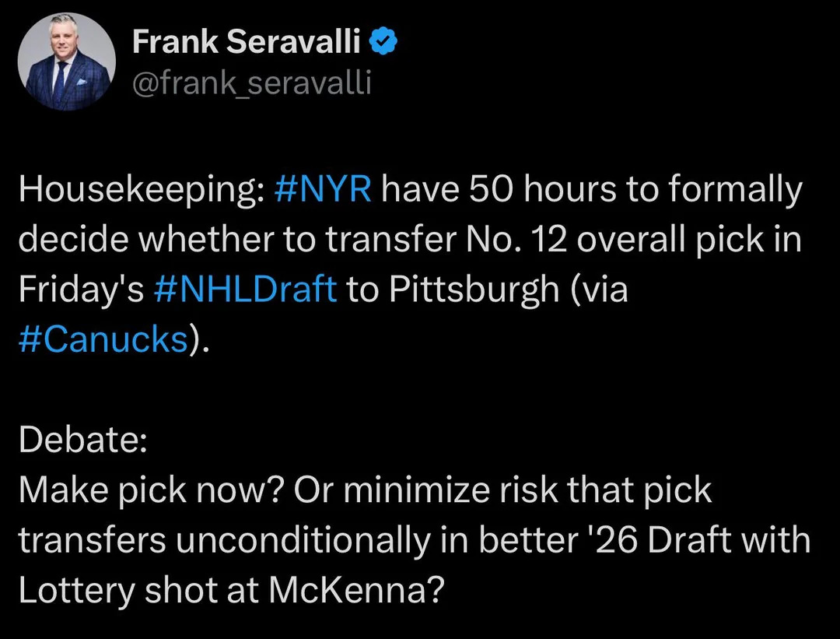
Task: Click the Debate: heading line
Action: click(x=83, y=440)
